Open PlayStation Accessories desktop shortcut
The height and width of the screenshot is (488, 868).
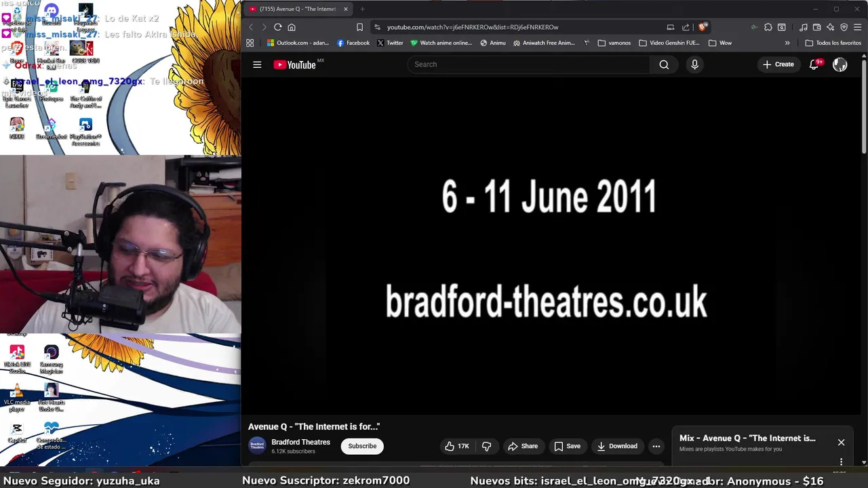click(85, 131)
